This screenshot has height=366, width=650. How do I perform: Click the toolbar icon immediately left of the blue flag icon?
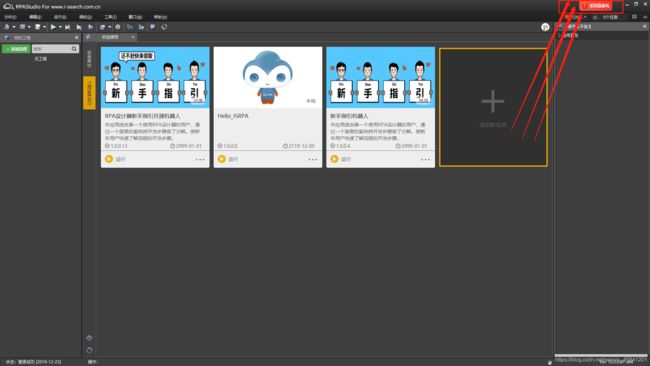(79, 27)
